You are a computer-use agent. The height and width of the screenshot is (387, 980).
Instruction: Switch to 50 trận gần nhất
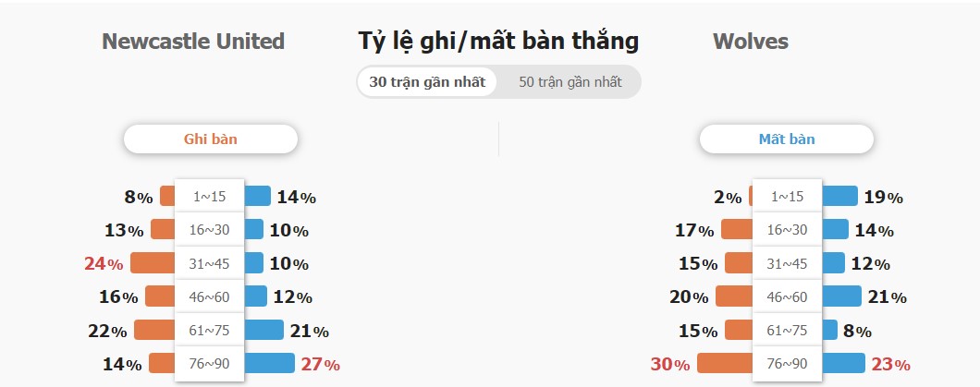point(570,82)
